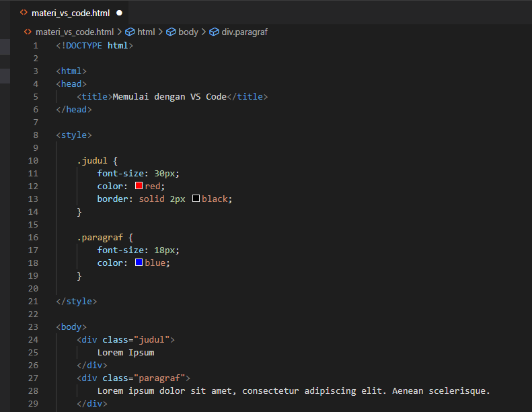Open the div.paragraf breadcrumb item
The image size is (532, 412).
244,32
